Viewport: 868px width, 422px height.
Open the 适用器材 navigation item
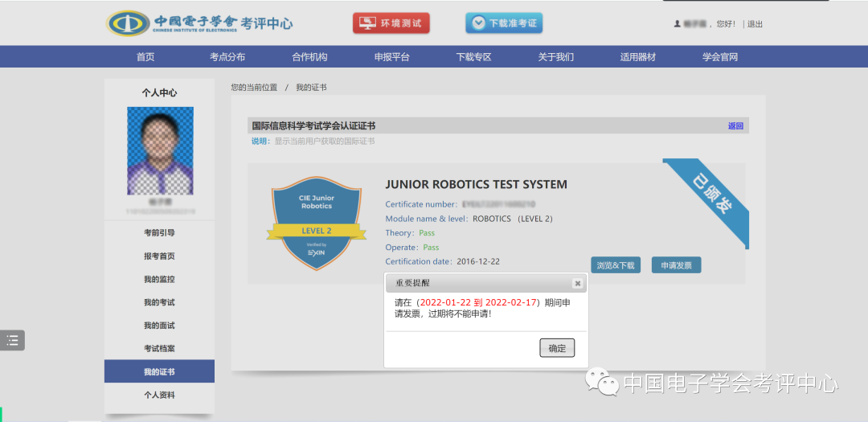point(637,57)
